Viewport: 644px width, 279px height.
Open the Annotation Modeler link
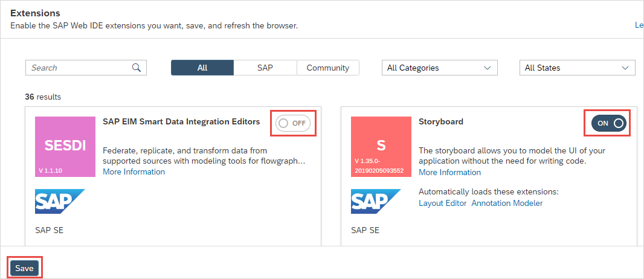507,203
